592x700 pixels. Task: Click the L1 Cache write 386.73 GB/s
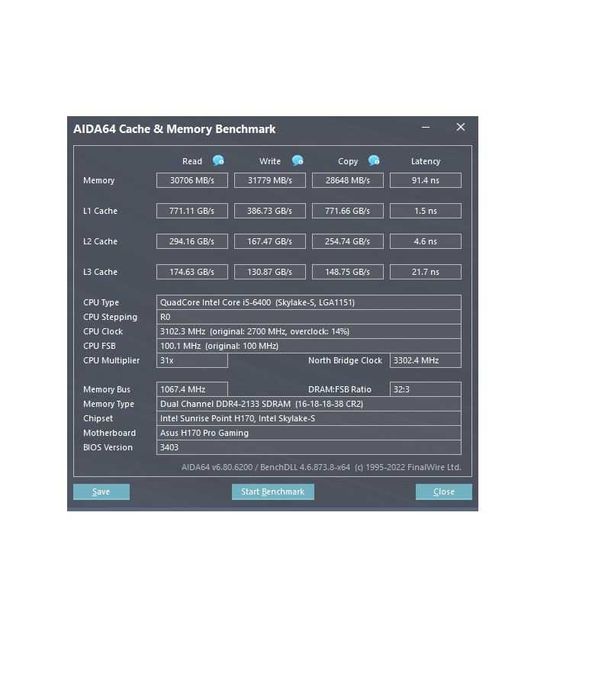point(270,211)
